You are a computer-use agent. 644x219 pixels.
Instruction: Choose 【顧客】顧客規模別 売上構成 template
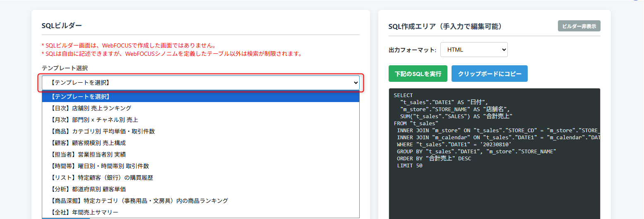[x=200, y=143]
